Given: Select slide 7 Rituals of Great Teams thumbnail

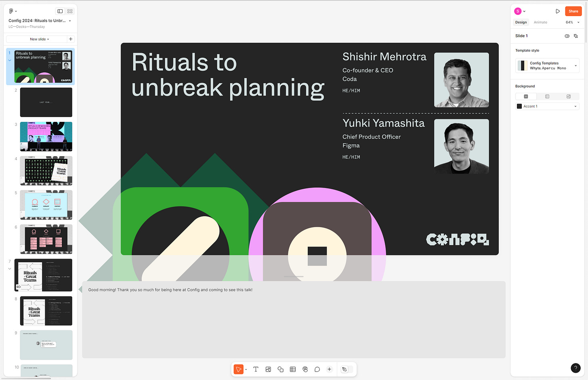Looking at the screenshot, I should [43, 275].
